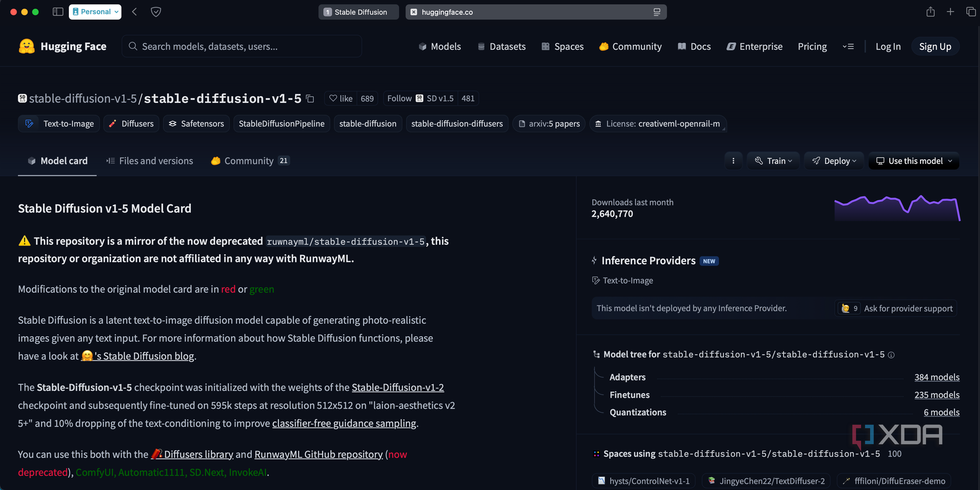The width and height of the screenshot is (980, 490).
Task: Click the 481 followers count
Action: click(x=468, y=99)
